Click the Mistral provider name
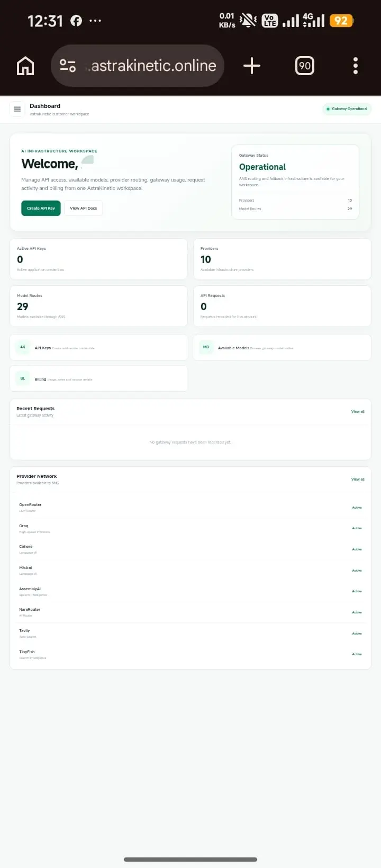This screenshot has height=868, width=381. (25, 568)
